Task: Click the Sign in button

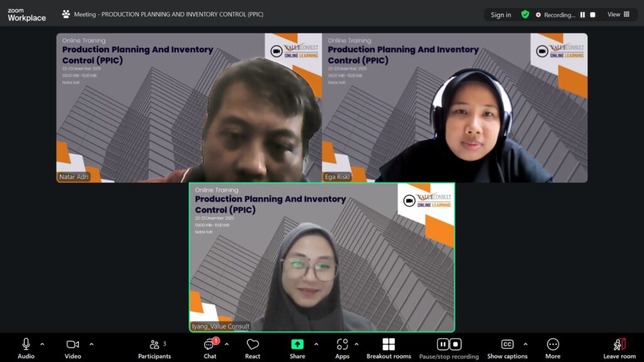Action: [x=501, y=14]
